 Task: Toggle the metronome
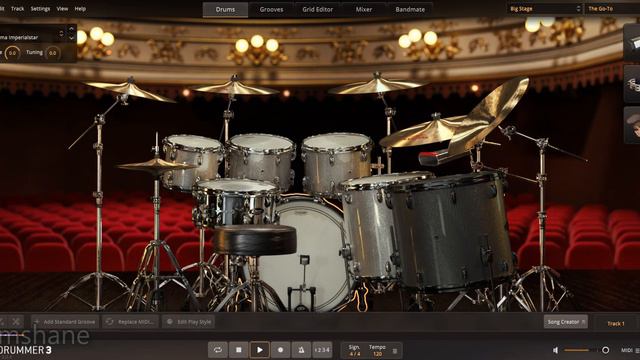[301, 350]
